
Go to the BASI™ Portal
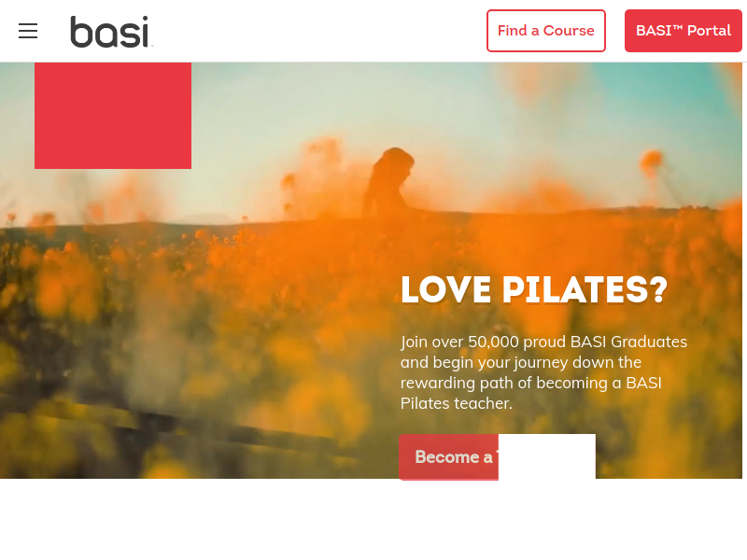(684, 31)
